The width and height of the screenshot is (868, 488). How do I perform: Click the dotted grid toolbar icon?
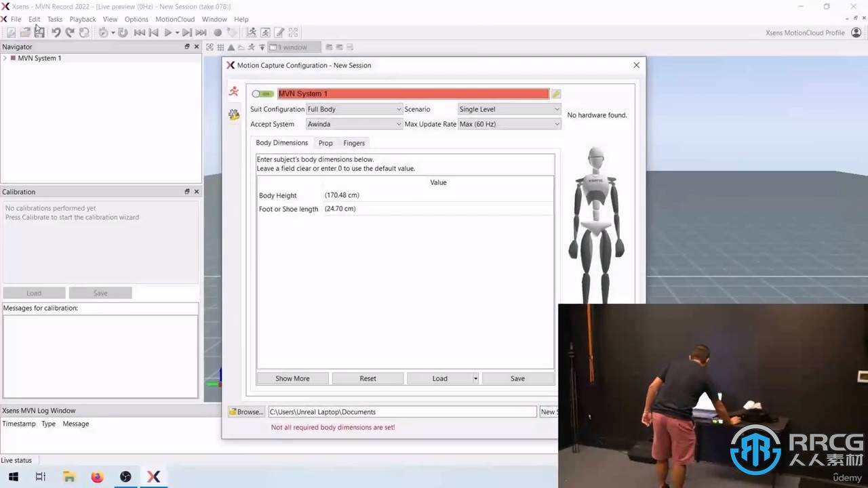(x=294, y=33)
